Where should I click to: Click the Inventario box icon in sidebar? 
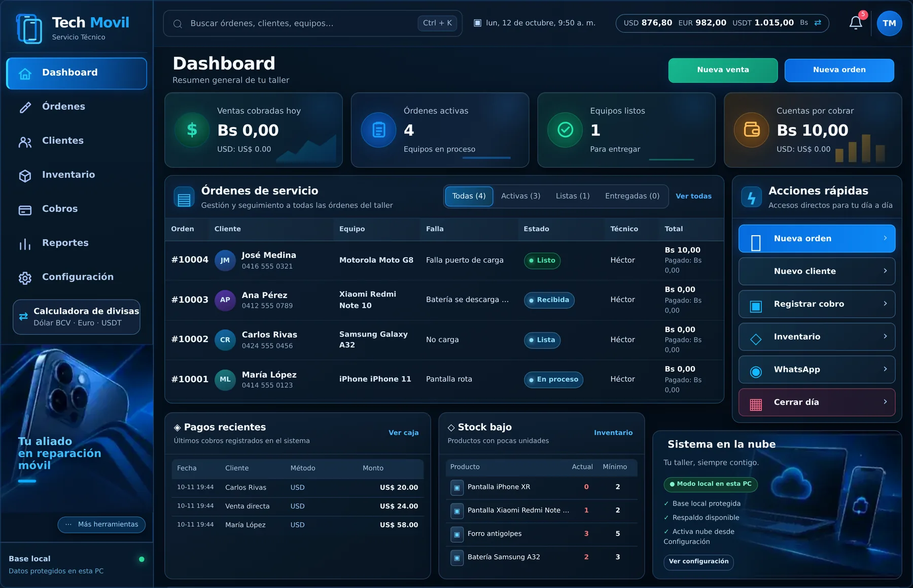click(25, 176)
